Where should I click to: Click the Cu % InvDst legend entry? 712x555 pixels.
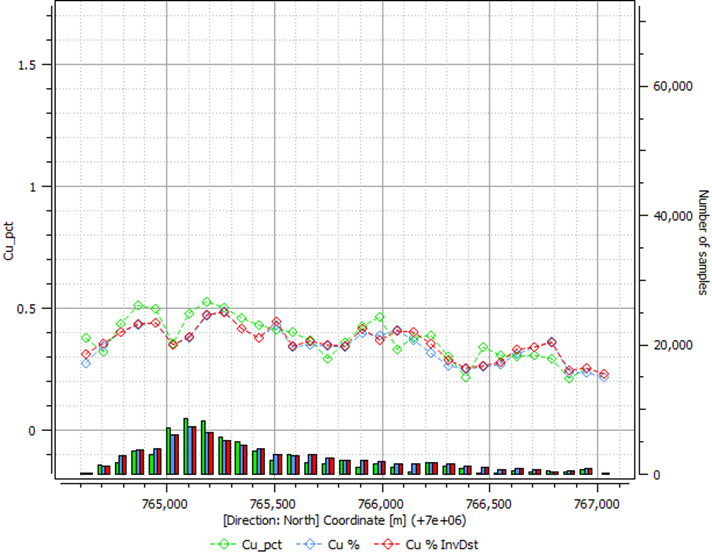coord(425,545)
